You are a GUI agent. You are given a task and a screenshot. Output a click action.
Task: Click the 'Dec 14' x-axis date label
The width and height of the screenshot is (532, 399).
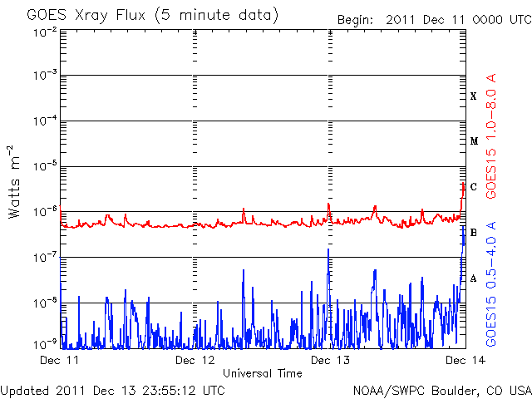pos(465,360)
